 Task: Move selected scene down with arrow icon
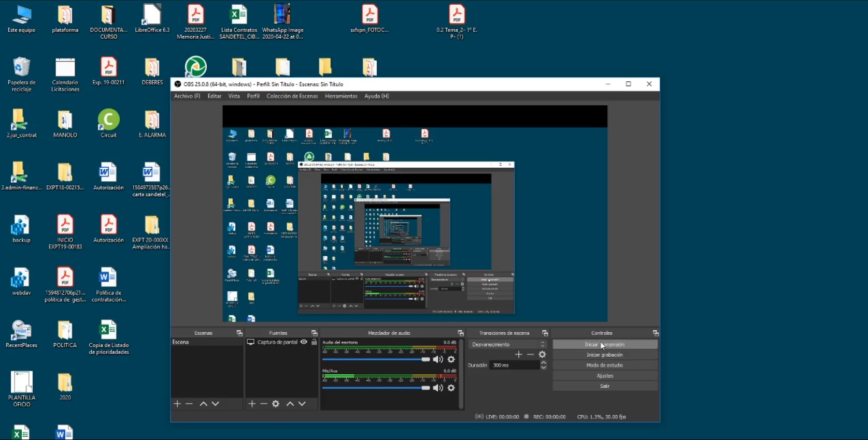pos(216,404)
